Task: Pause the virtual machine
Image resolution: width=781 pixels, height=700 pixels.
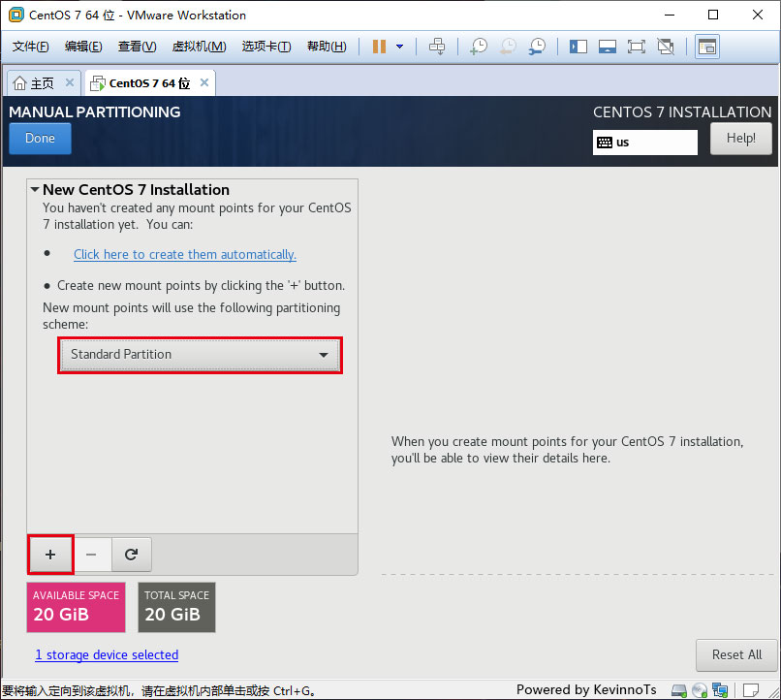Action: (x=379, y=47)
